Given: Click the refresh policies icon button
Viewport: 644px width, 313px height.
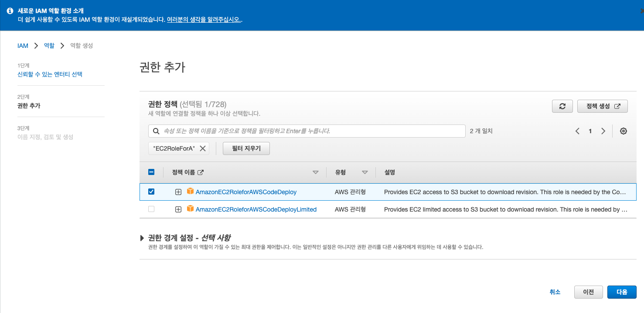Looking at the screenshot, I should 562,106.
